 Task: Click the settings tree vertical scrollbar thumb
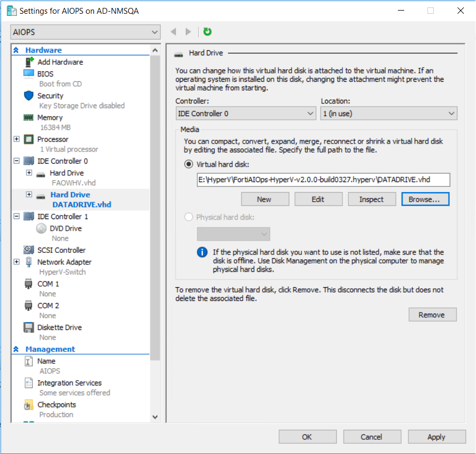[x=155, y=207]
